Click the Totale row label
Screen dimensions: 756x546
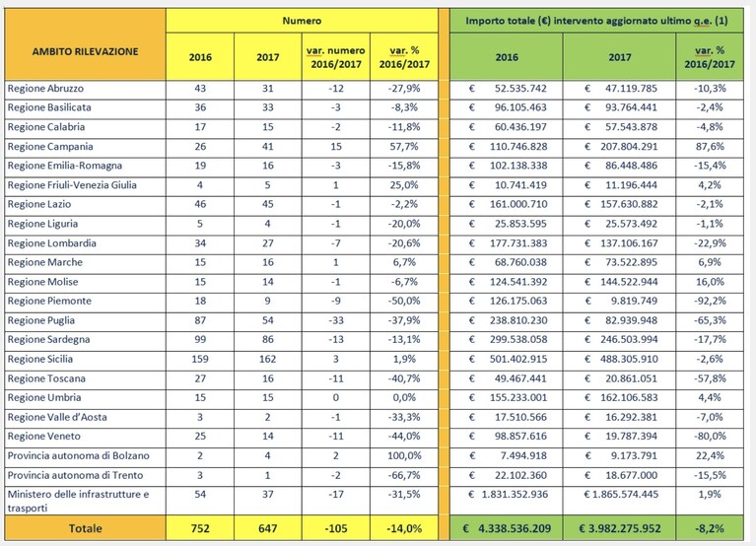pyautogui.click(x=86, y=528)
